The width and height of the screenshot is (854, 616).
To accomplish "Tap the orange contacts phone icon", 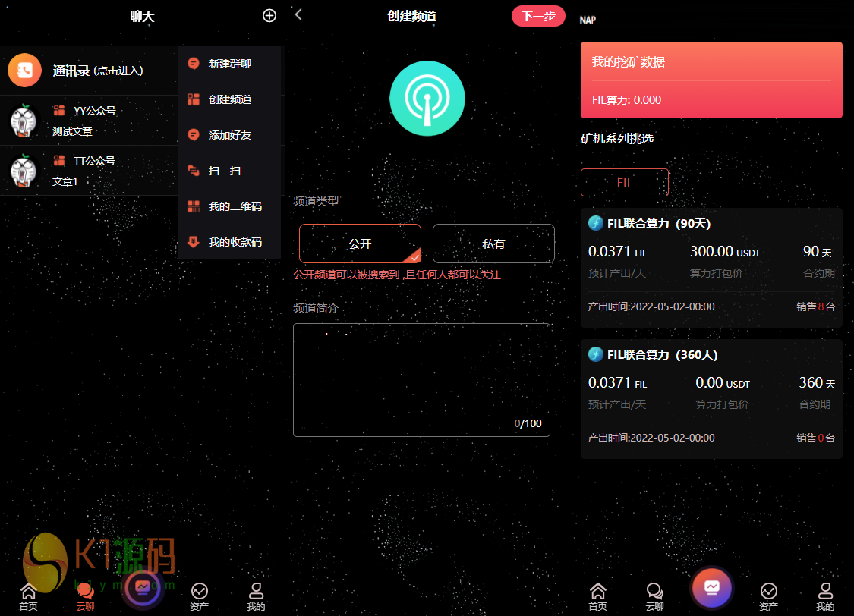I will [x=24, y=71].
